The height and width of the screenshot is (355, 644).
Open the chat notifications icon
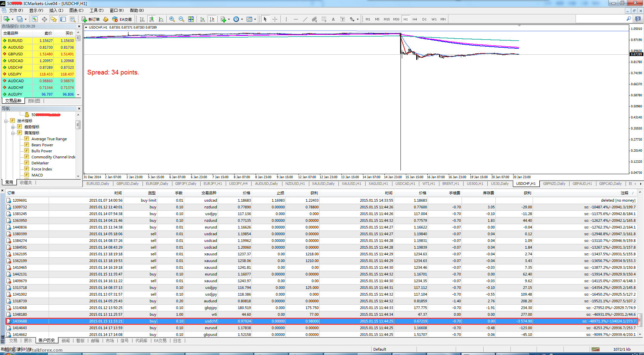pyautogui.click(x=638, y=19)
